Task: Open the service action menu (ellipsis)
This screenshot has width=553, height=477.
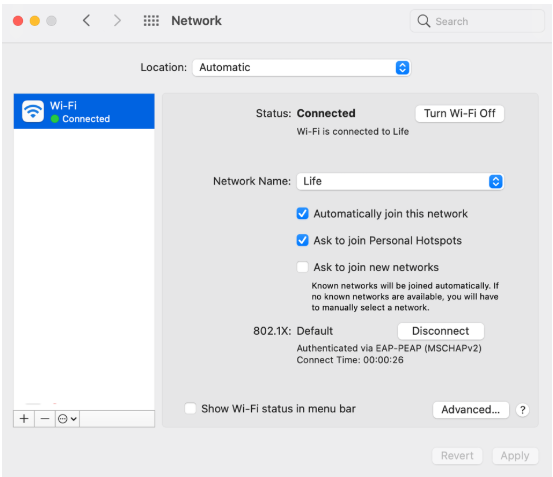Action: [67, 419]
